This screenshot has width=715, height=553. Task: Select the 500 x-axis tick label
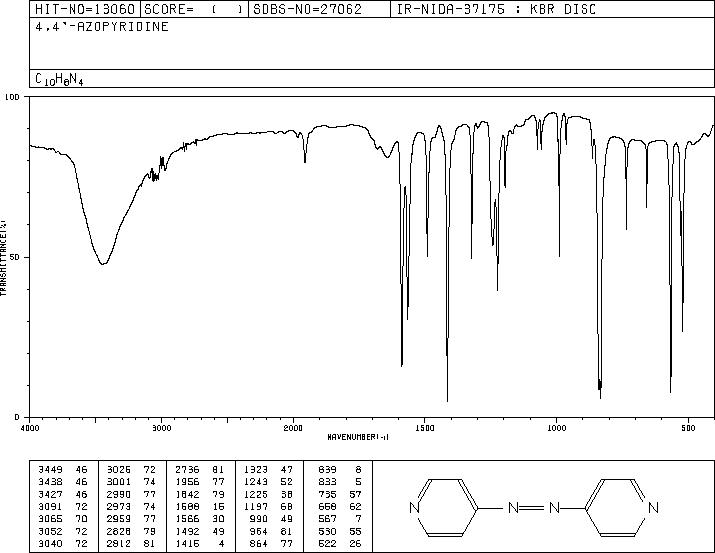click(688, 428)
